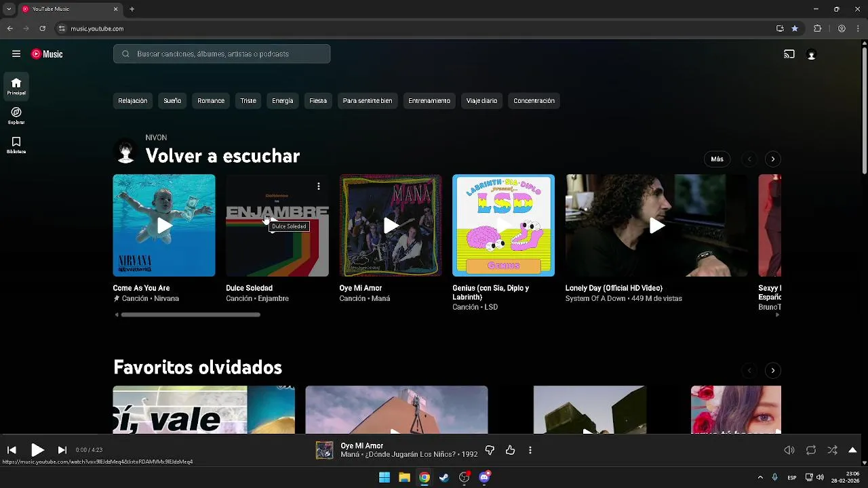This screenshot has height=488, width=868.
Task: Open the Enjambre artist link
Action: (273, 299)
